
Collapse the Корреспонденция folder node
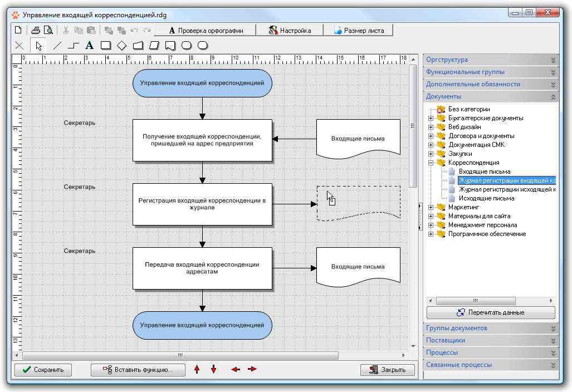[431, 163]
